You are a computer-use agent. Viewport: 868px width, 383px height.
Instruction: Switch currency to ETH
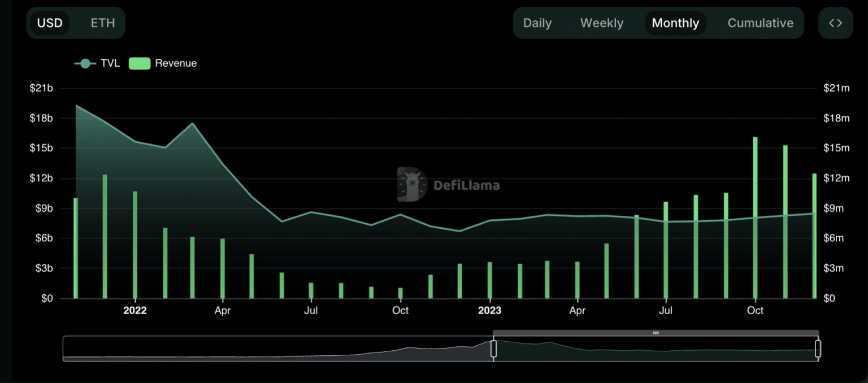click(103, 23)
